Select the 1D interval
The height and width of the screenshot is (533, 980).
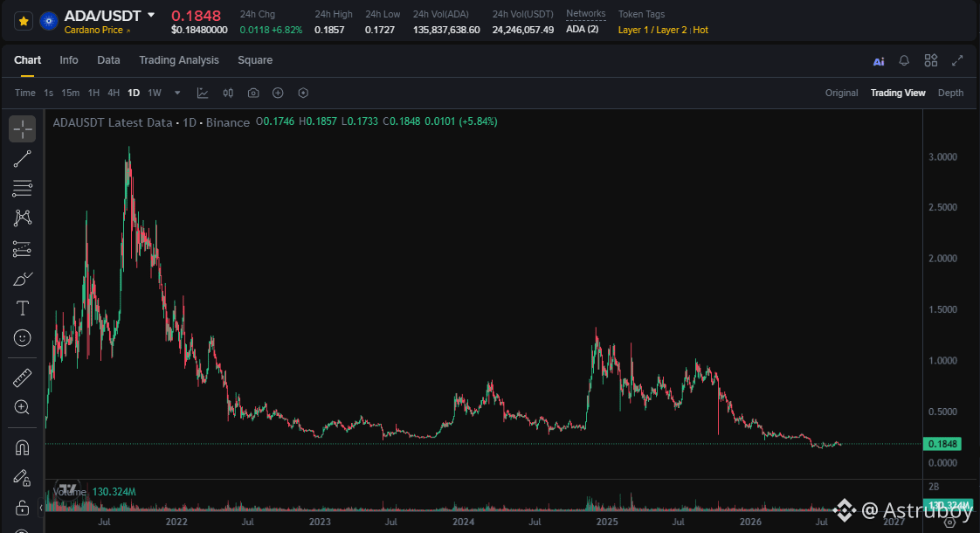pos(133,93)
